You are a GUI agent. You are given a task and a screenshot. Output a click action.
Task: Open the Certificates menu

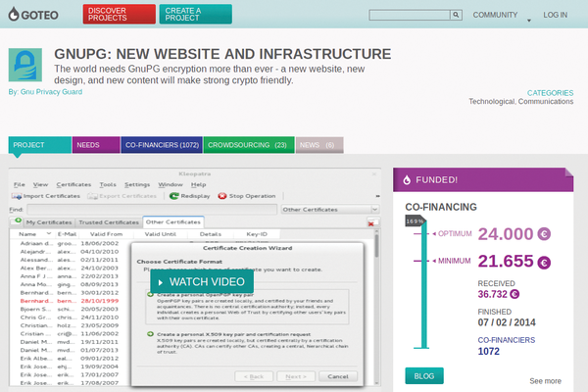pyautogui.click(x=73, y=184)
